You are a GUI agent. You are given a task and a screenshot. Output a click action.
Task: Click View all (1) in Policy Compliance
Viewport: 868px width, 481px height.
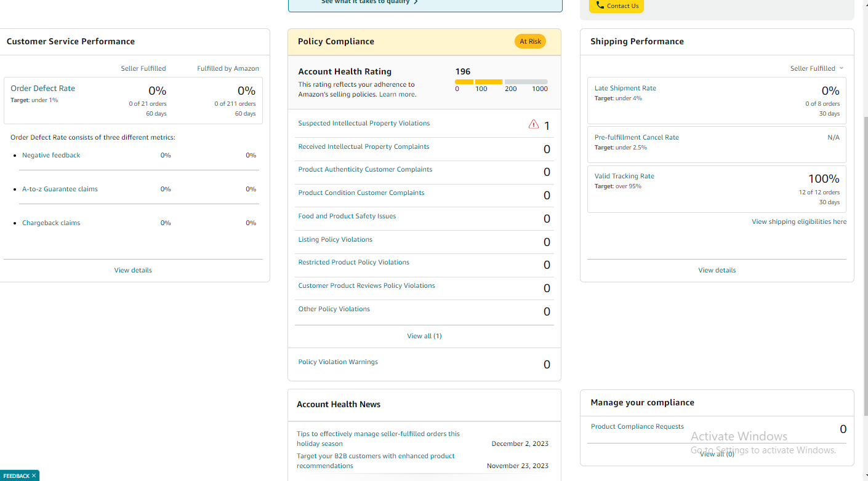424,336
